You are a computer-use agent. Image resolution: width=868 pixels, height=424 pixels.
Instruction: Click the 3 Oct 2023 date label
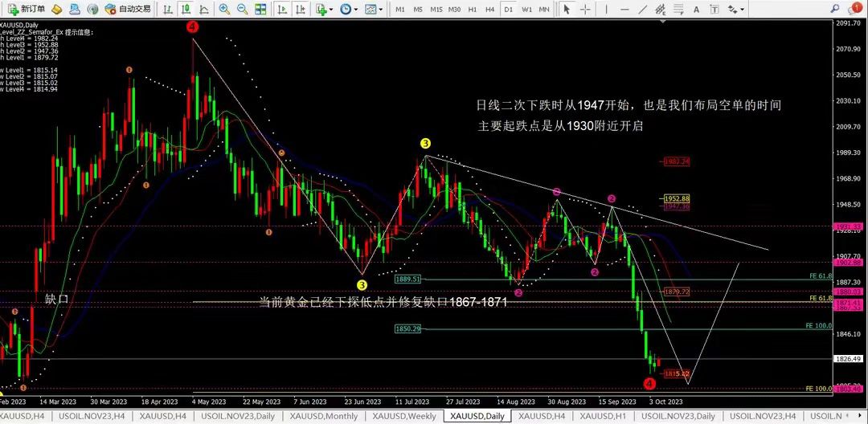(666, 402)
